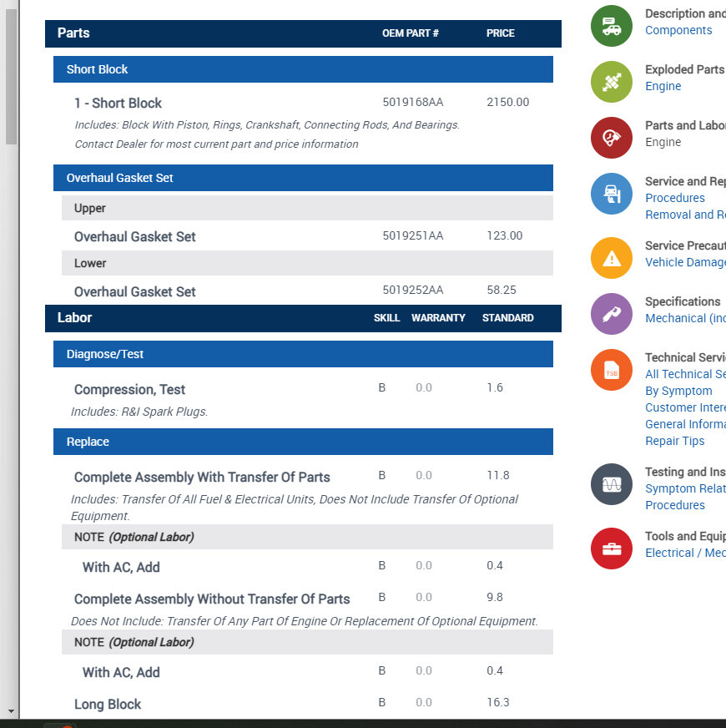726x728 pixels.
Task: Open the Repair Tips link
Action: (674, 441)
